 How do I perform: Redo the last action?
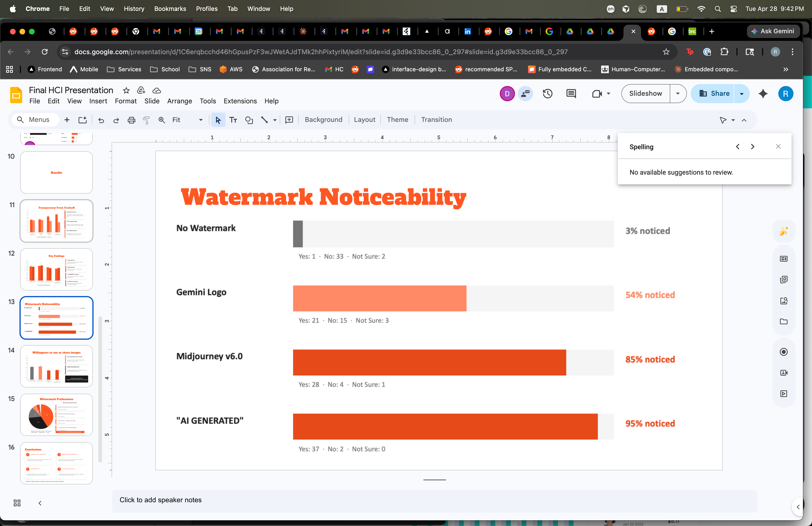point(116,120)
